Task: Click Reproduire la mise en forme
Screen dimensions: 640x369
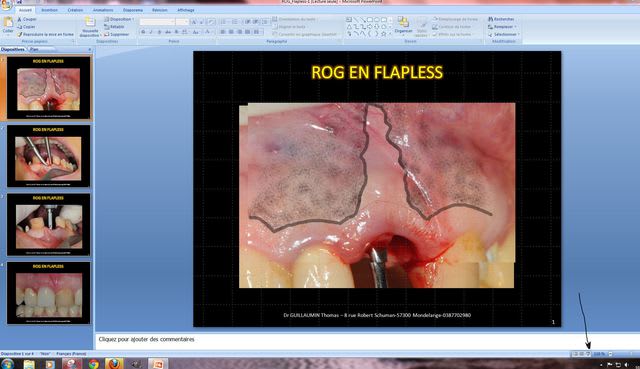Action: (x=45, y=34)
